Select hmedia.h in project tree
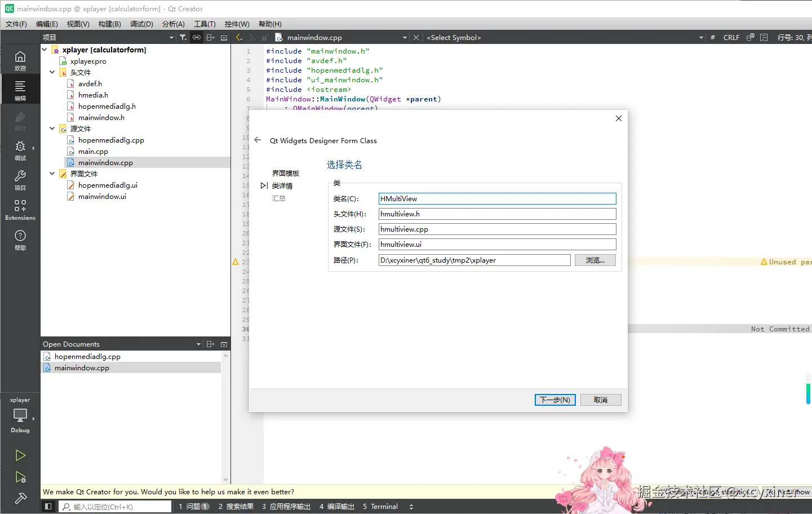The width and height of the screenshot is (812, 514). [93, 95]
